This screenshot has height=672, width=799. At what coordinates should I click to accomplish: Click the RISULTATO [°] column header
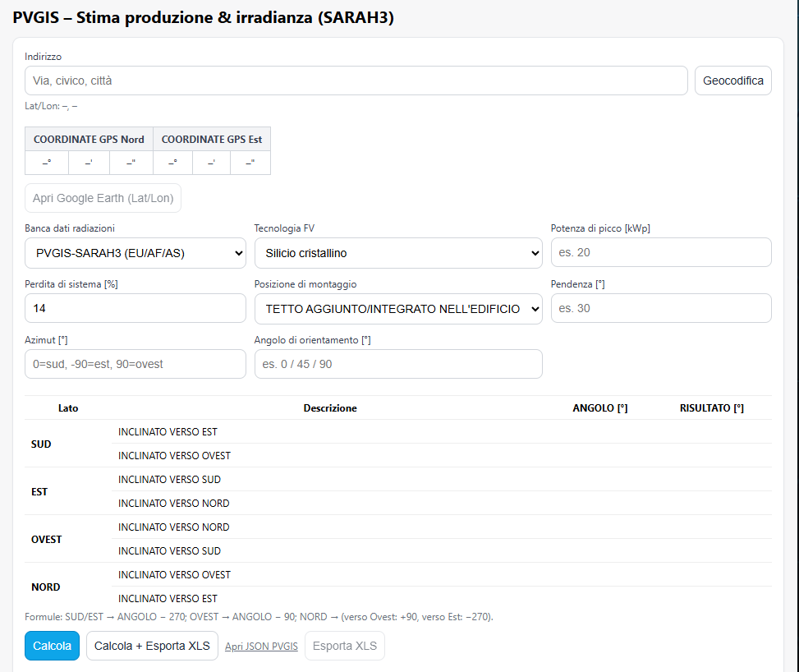(711, 408)
